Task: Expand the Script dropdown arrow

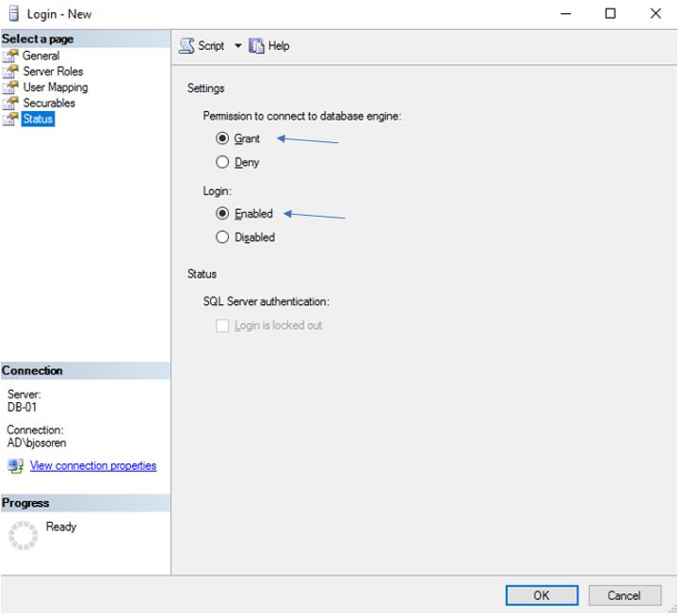Action: click(237, 46)
